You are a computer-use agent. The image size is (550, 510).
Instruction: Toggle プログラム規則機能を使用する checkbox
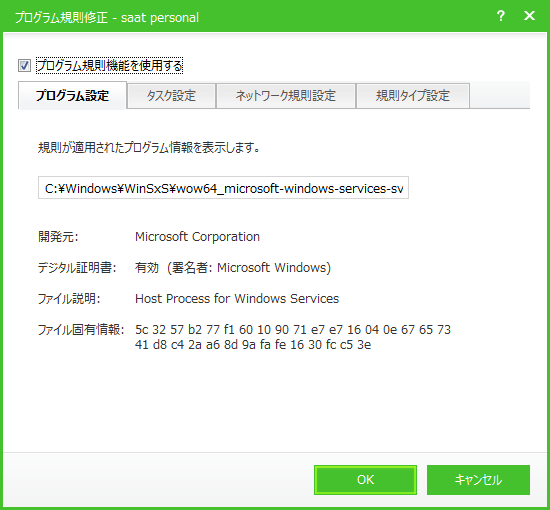[x=24, y=66]
